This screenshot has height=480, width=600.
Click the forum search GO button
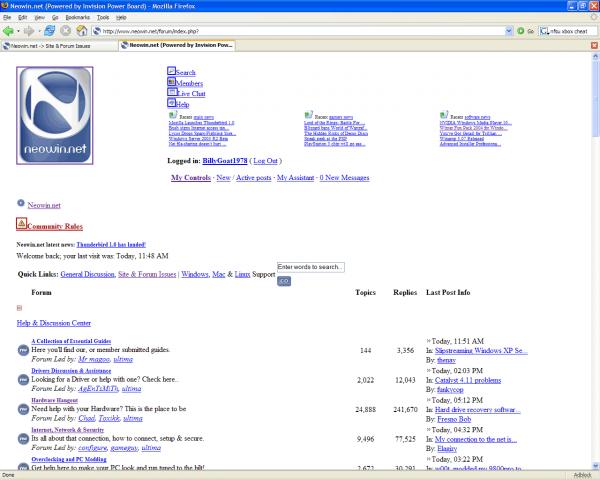pos(284,281)
